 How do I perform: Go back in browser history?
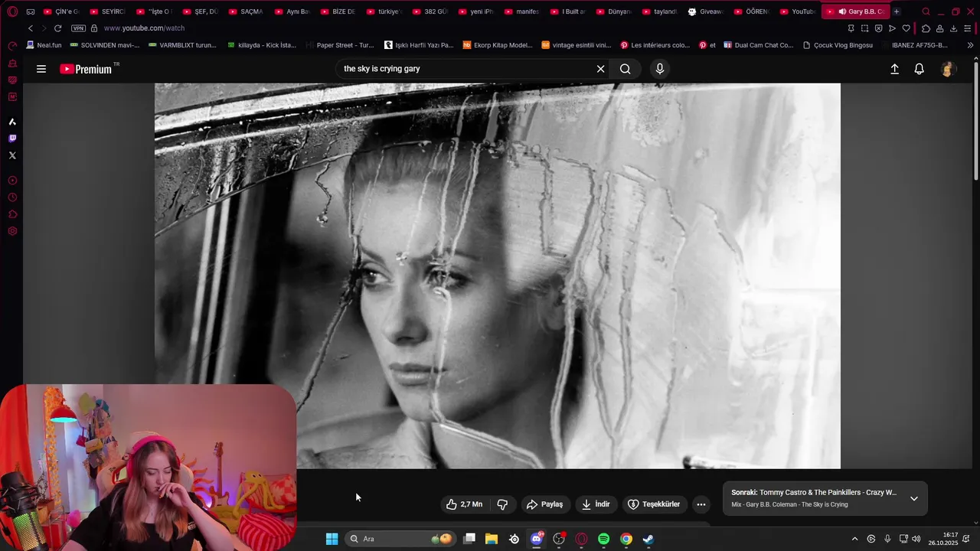click(31, 28)
